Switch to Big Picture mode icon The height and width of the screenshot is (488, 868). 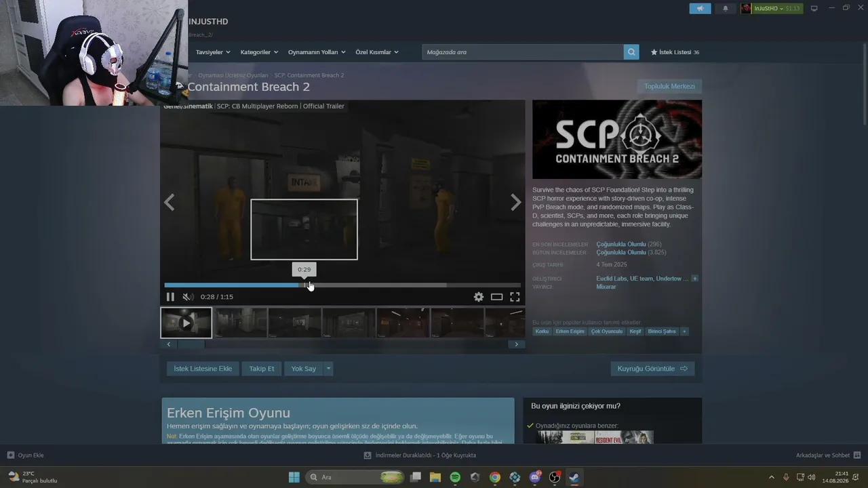814,9
